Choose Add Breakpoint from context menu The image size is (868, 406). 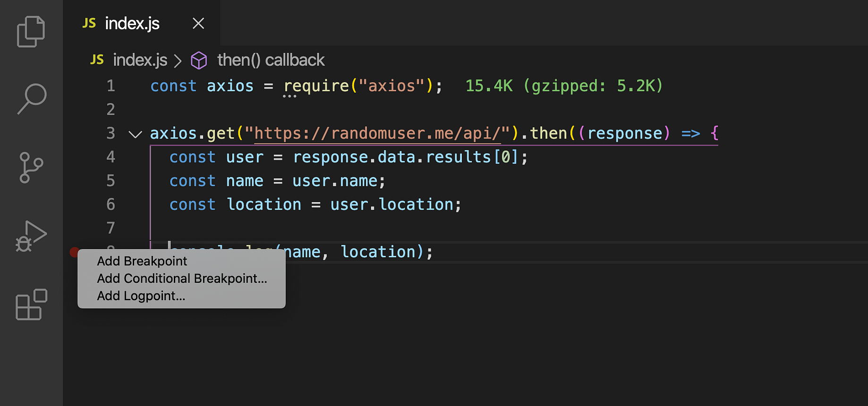pyautogui.click(x=142, y=261)
